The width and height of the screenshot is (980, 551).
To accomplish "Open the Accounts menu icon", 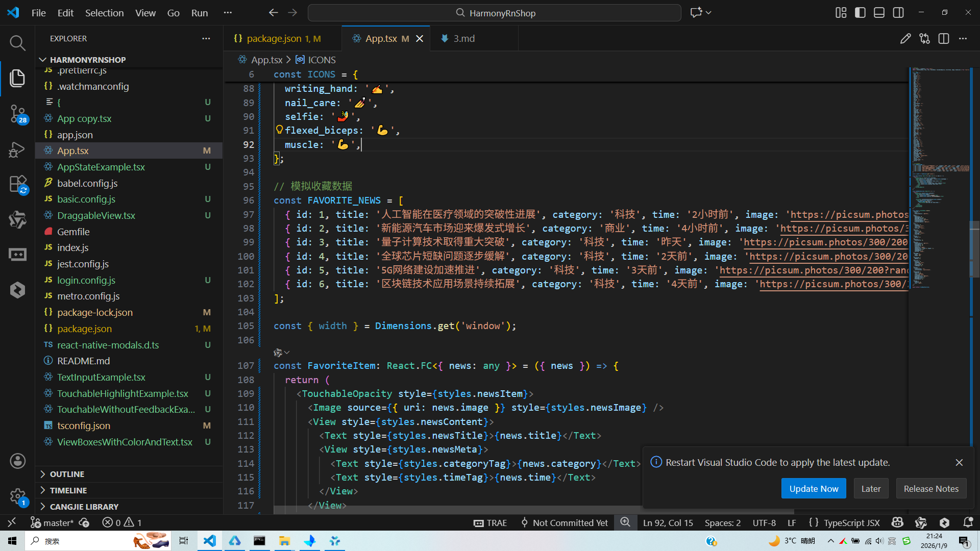I will (x=17, y=461).
